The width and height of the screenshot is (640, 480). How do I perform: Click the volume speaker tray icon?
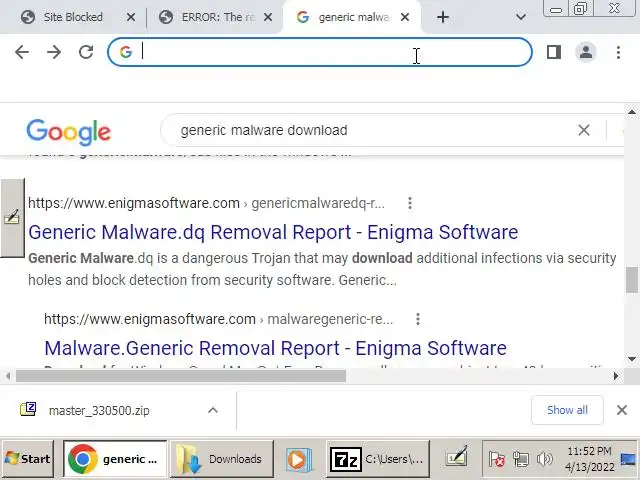(x=544, y=460)
